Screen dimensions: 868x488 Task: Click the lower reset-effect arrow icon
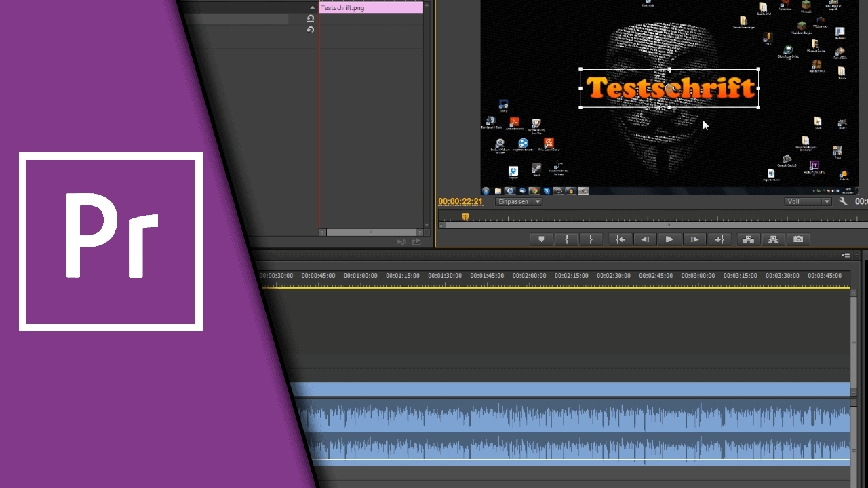tap(310, 30)
